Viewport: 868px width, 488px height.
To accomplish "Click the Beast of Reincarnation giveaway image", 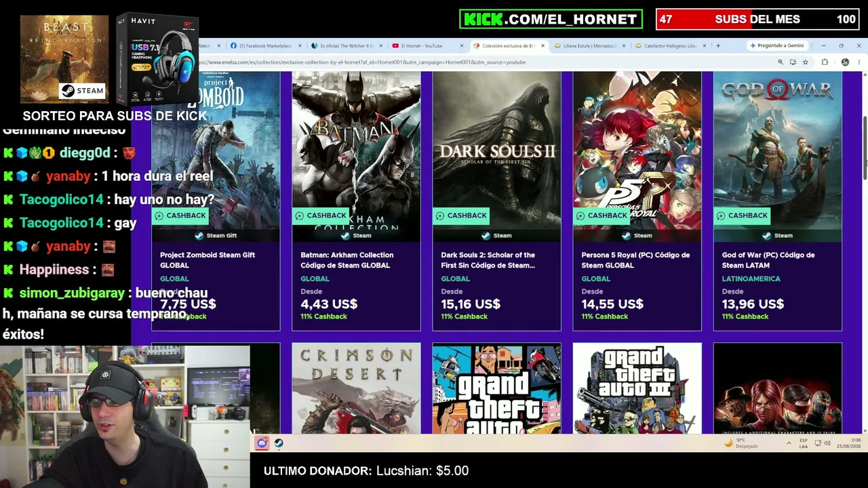I will 64,60.
